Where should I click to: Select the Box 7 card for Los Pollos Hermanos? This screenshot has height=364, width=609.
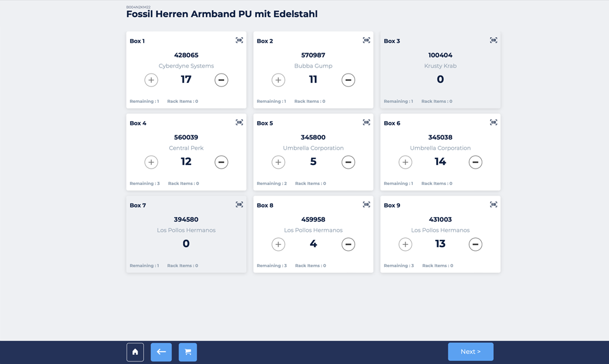pos(186,234)
